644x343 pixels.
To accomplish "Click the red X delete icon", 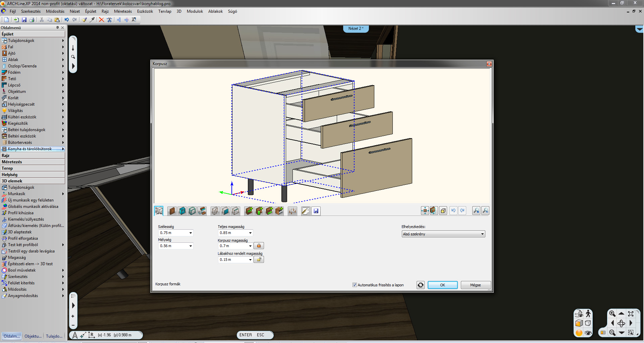I will tap(101, 20).
